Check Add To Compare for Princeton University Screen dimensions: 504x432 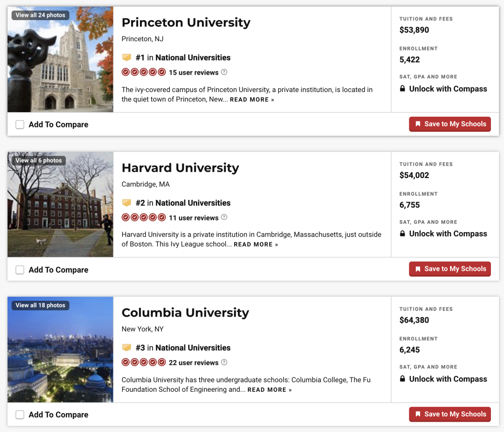(20, 125)
